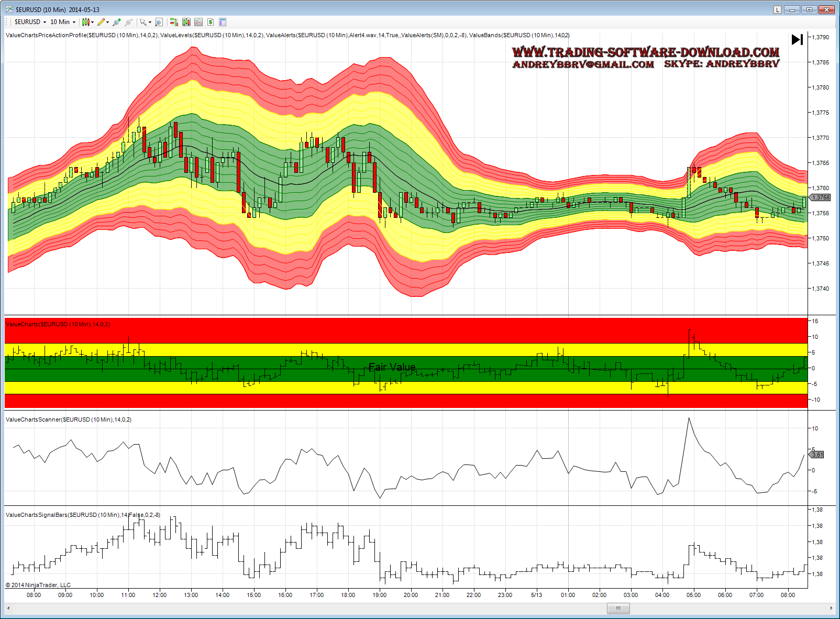The height and width of the screenshot is (619, 840).
Task: Open the chart style candlestick dropdown
Action: pyautogui.click(x=87, y=22)
